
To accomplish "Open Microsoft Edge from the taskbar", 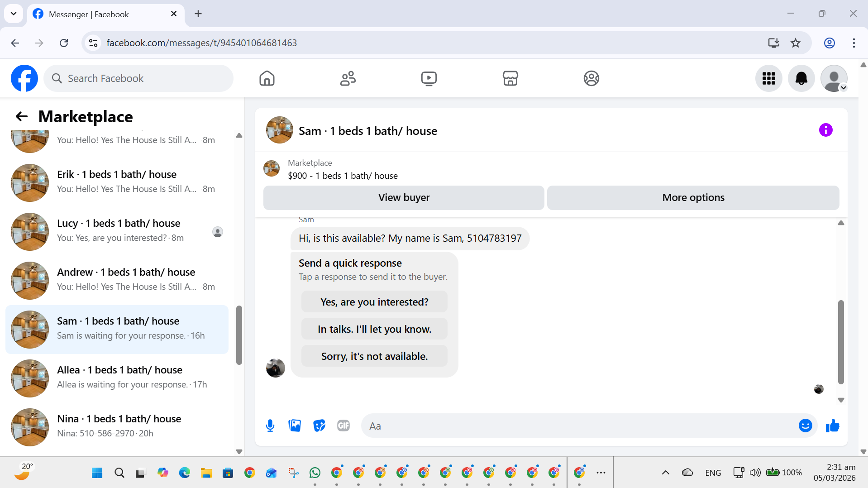I will pos(185,473).
